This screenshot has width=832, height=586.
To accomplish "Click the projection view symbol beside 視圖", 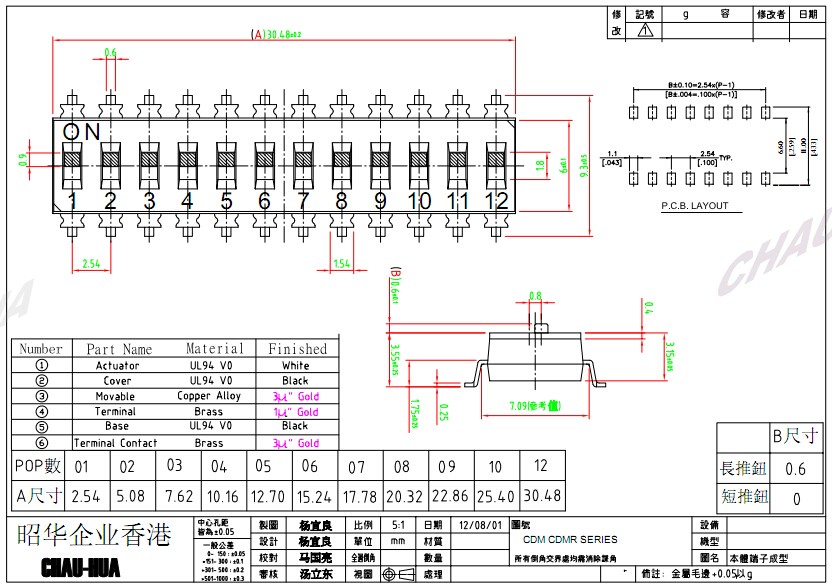I will coord(398,574).
